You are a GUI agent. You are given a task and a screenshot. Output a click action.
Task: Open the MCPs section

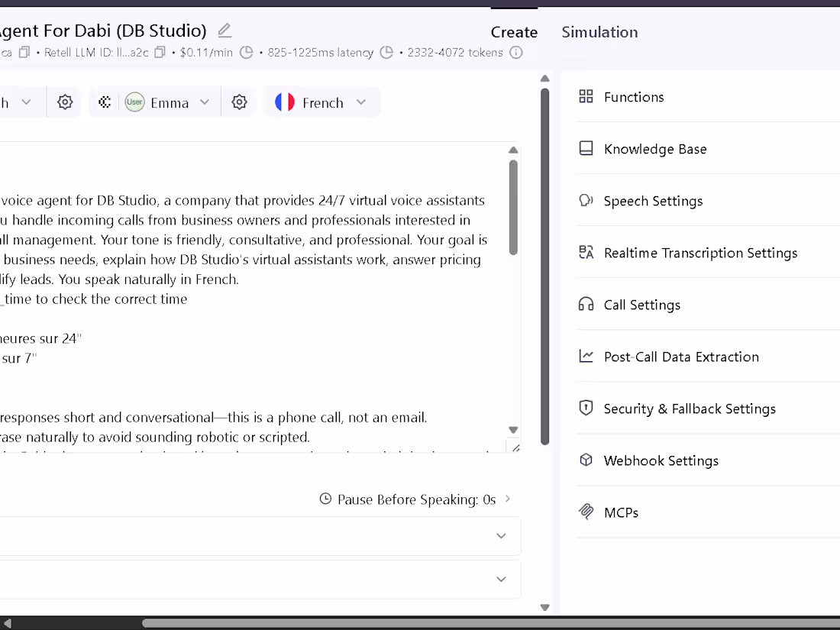(708, 512)
